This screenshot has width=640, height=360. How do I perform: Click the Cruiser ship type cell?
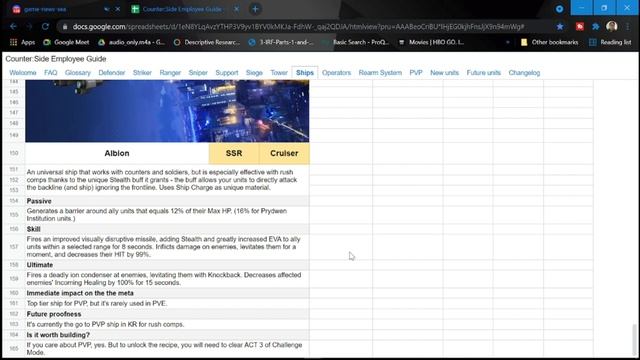[284, 153]
